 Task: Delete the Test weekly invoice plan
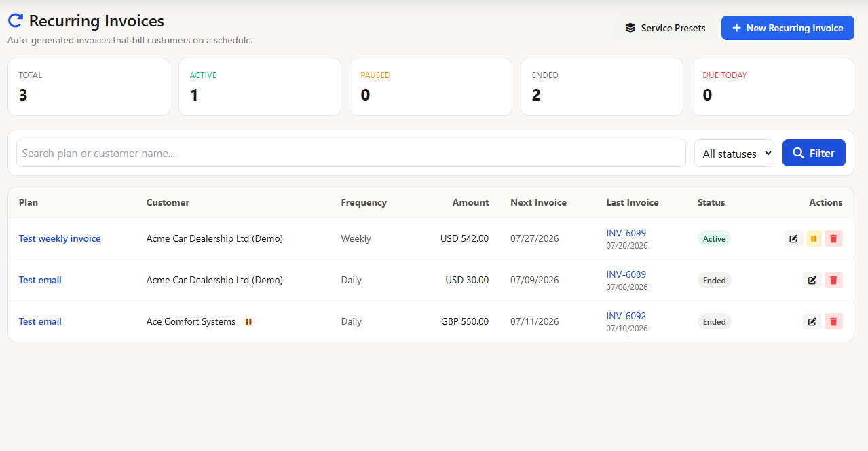[833, 238]
